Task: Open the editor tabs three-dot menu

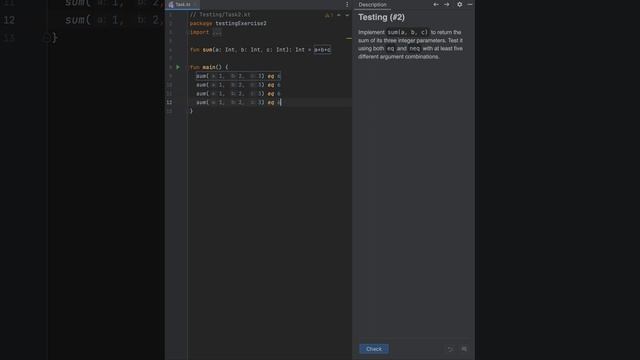Action: (x=347, y=4)
